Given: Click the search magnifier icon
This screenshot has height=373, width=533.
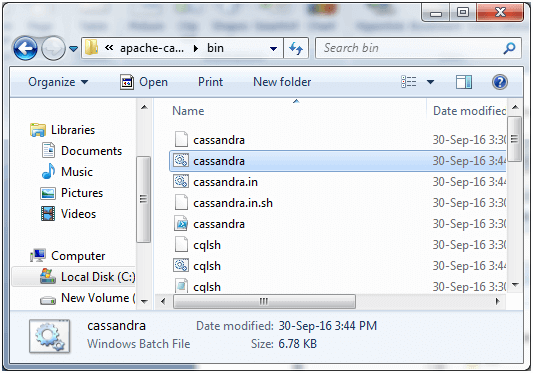Looking at the screenshot, I should pos(509,48).
